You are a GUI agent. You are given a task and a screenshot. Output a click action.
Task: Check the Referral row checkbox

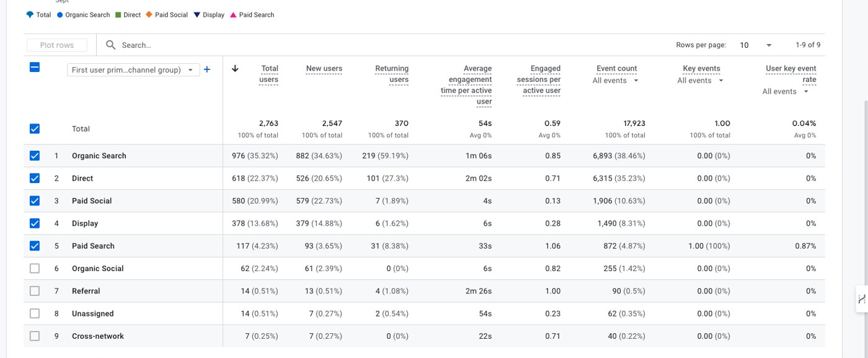(x=35, y=291)
